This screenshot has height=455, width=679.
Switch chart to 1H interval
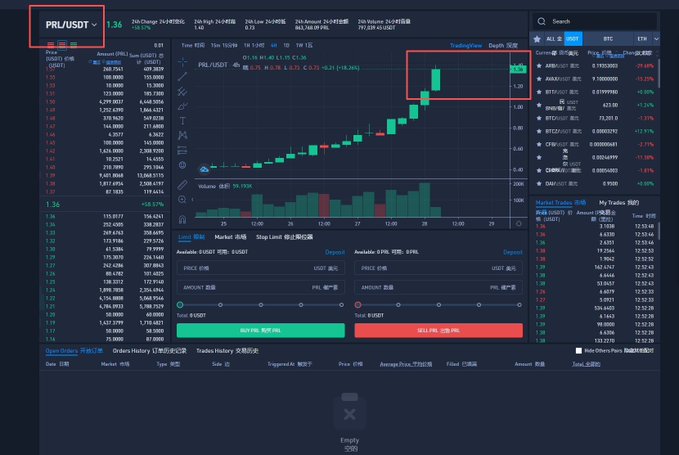tap(254, 45)
